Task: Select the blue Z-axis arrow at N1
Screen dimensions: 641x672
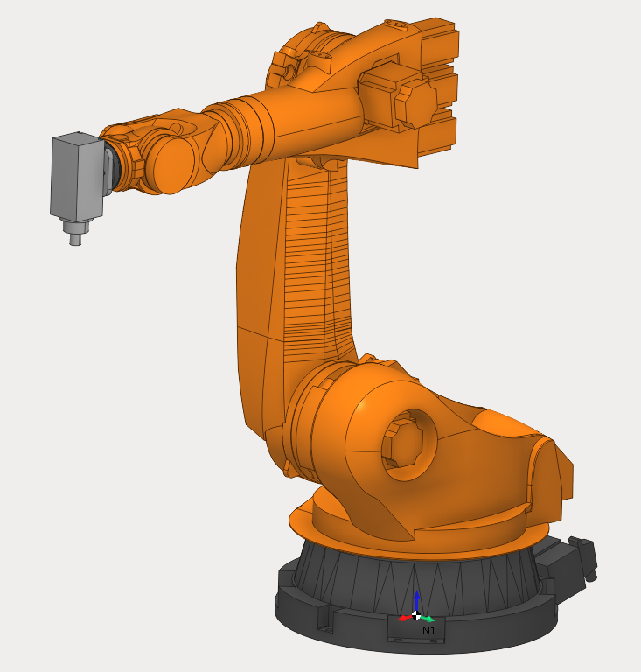Action: tap(416, 599)
